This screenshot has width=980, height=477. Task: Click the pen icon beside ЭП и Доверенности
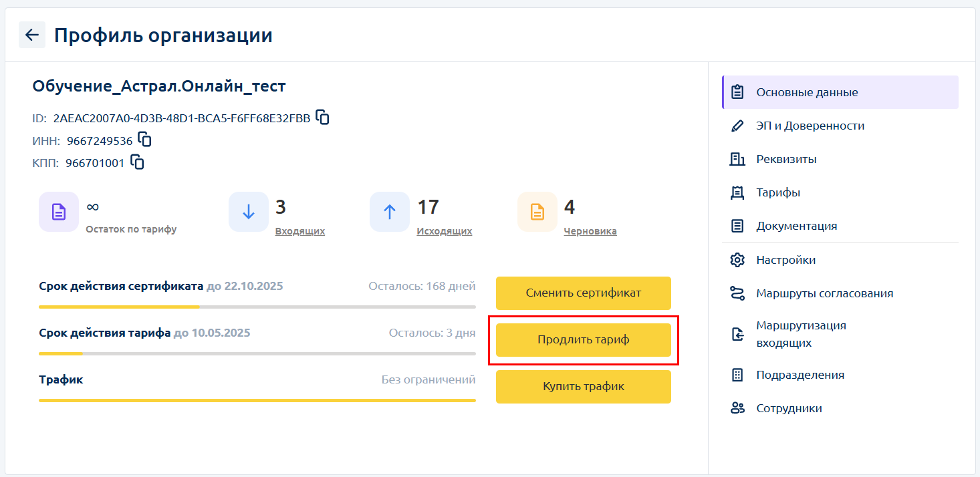pyautogui.click(x=737, y=126)
